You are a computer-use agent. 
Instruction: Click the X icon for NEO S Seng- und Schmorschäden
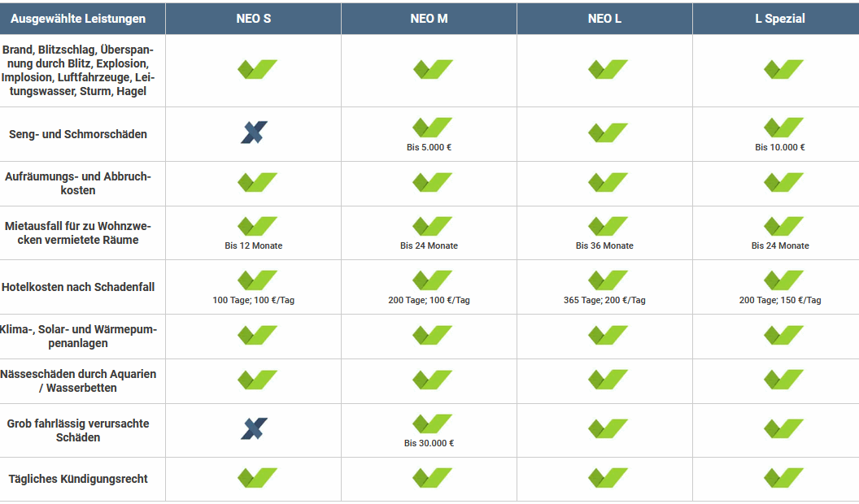(254, 133)
